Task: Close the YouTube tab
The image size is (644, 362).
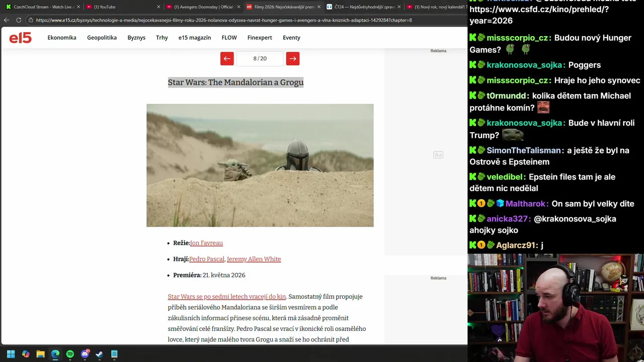Action: [158, 7]
